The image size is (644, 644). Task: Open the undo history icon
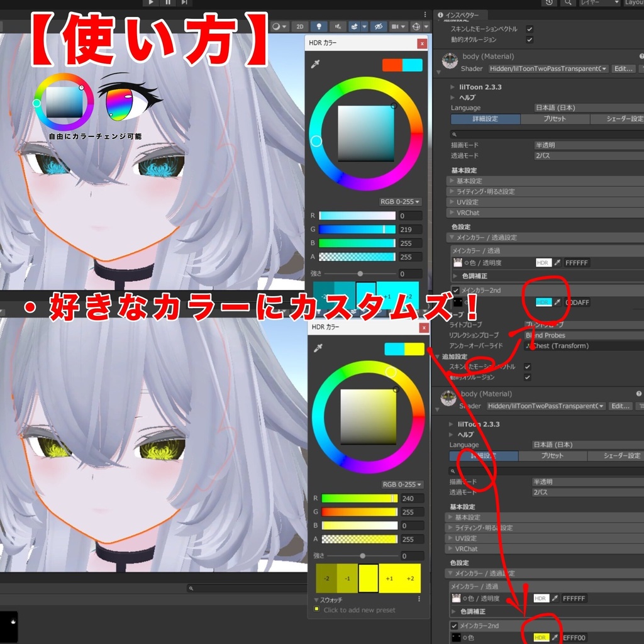549,3
